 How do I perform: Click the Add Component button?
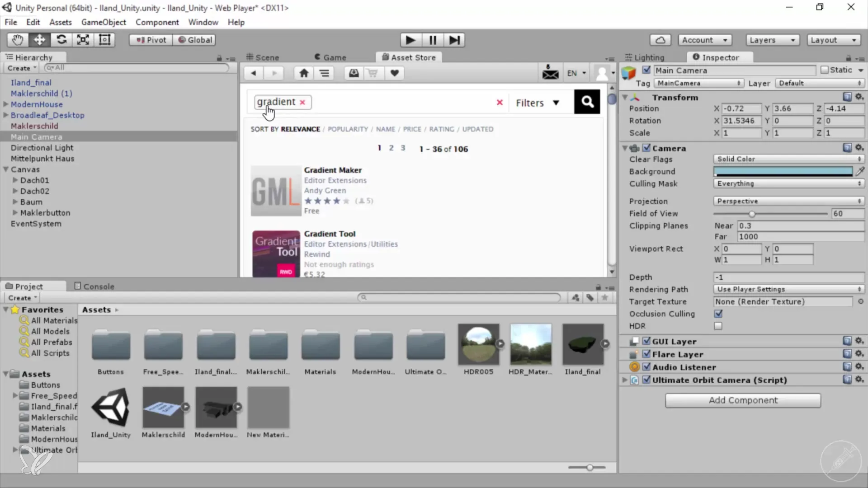click(x=743, y=400)
